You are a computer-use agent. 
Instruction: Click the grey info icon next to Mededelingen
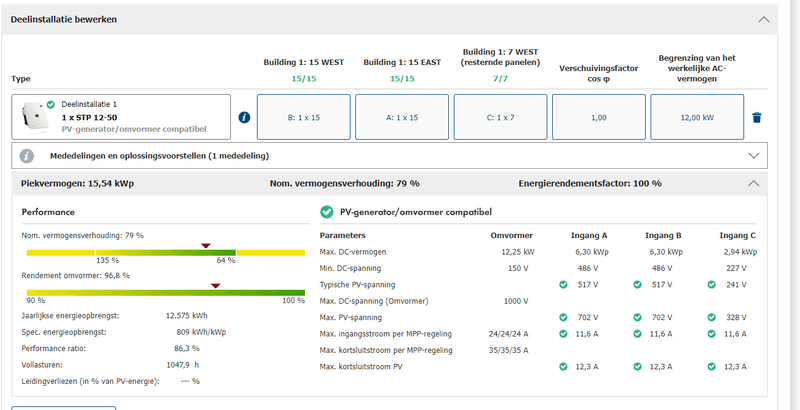click(27, 156)
